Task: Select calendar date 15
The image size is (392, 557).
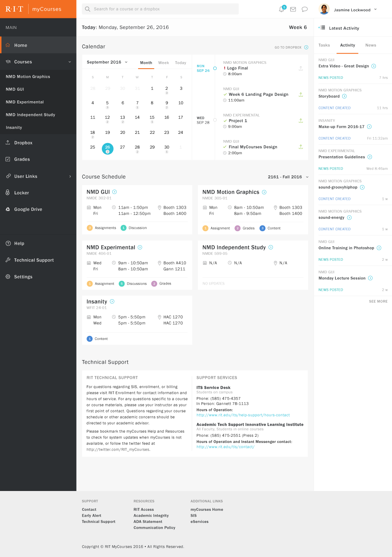Action: 152,118
